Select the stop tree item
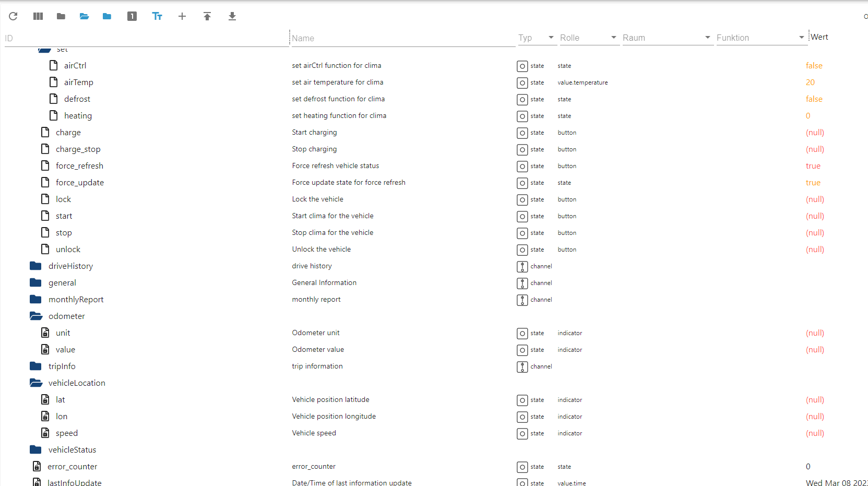The image size is (868, 486). pyautogui.click(x=64, y=232)
